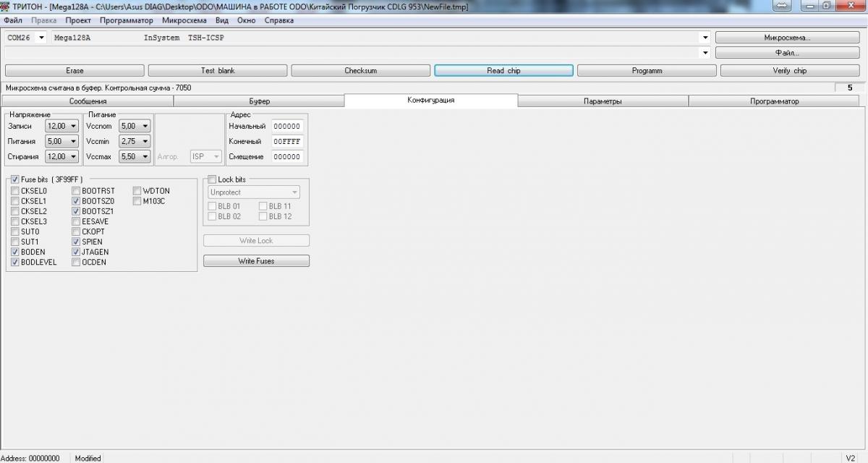Click the 'Modified' status bar entry
The height and width of the screenshot is (463, 868).
[x=88, y=458]
